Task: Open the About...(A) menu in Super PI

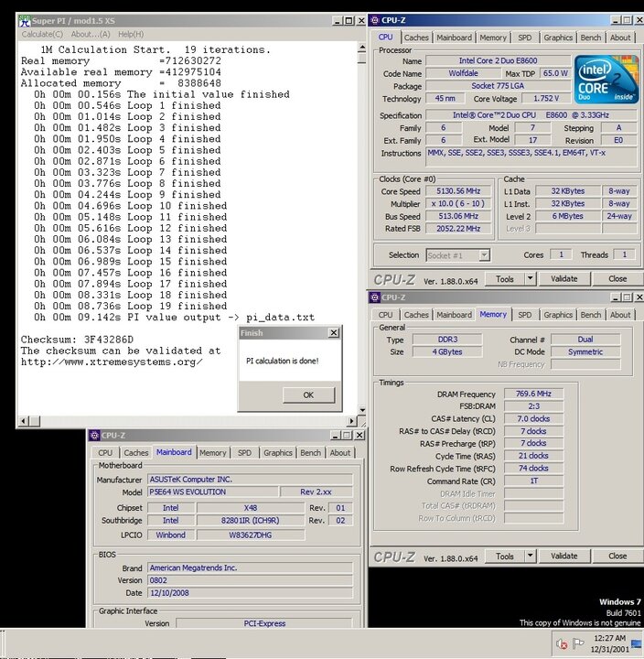Action: coord(91,35)
